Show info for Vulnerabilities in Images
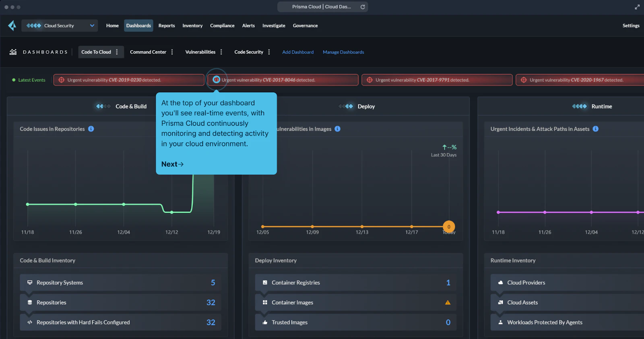This screenshot has height=339, width=644. coord(337,129)
